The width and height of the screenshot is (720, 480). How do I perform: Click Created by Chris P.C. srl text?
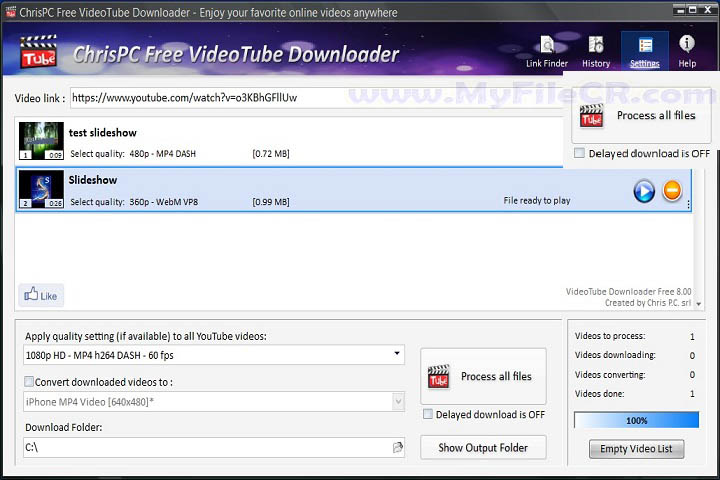[648, 303]
